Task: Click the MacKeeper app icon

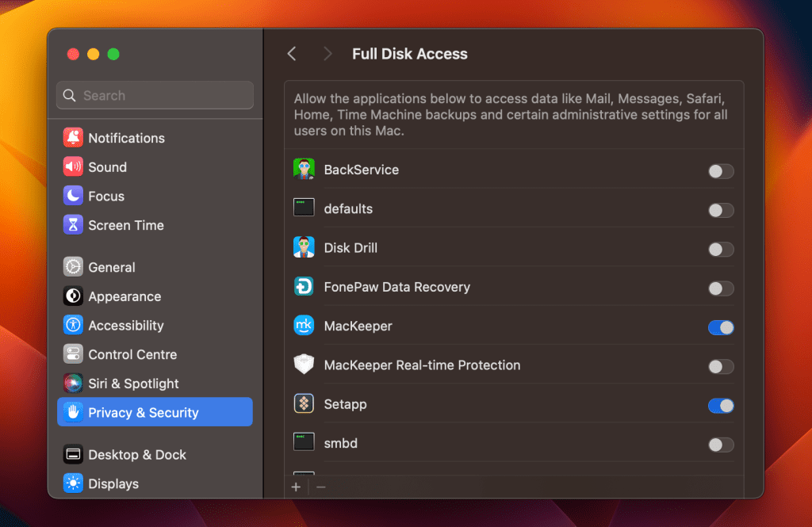Action: 304,326
